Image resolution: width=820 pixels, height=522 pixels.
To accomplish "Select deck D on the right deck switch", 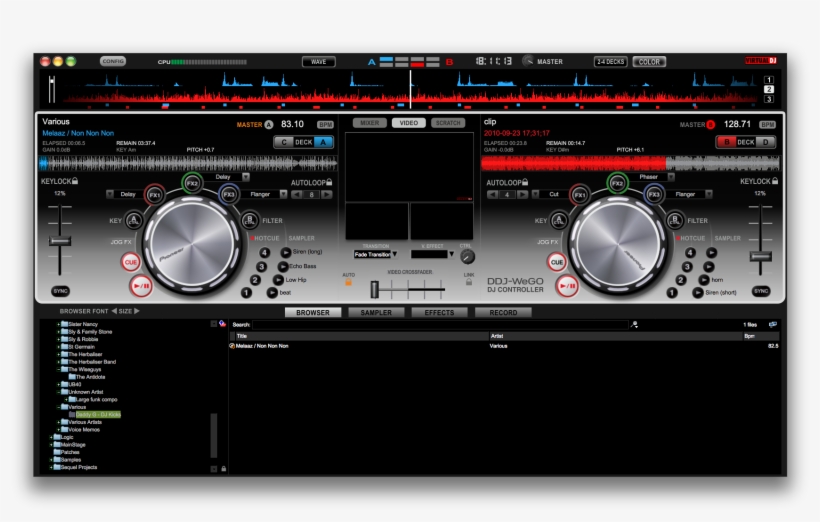I will 766,142.
